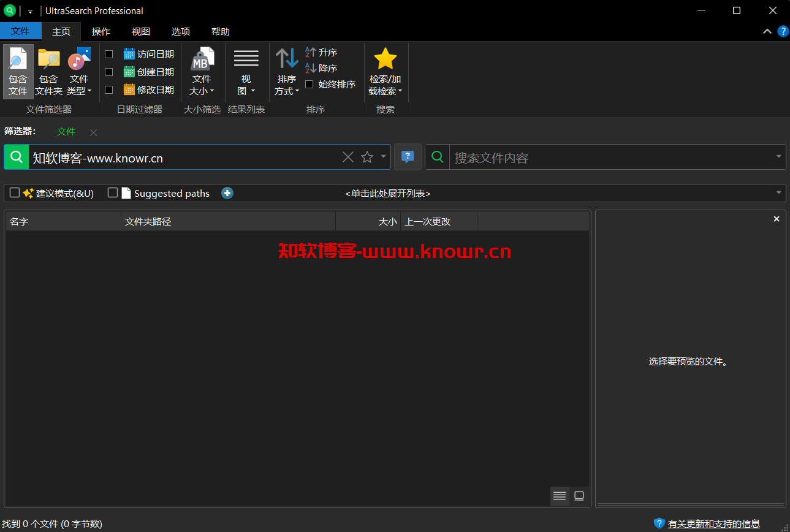790x532 pixels.
Task: Switch to preview layout view icon
Action: [579, 496]
